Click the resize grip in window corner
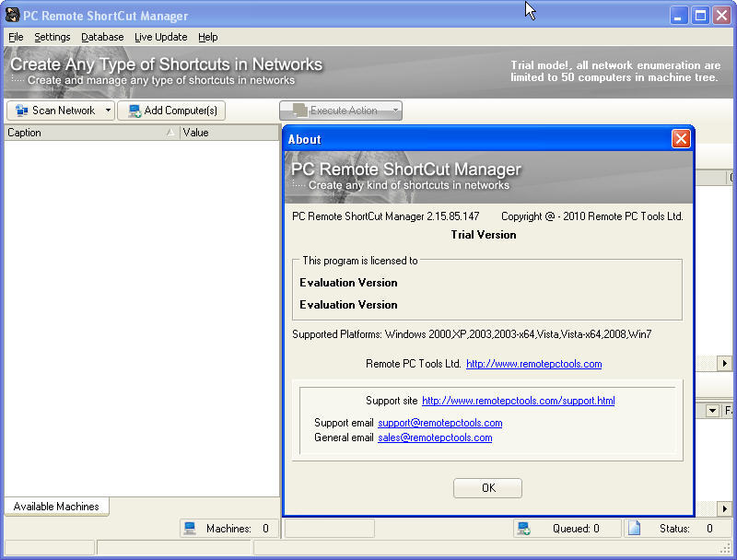The height and width of the screenshot is (560, 737). (x=725, y=548)
